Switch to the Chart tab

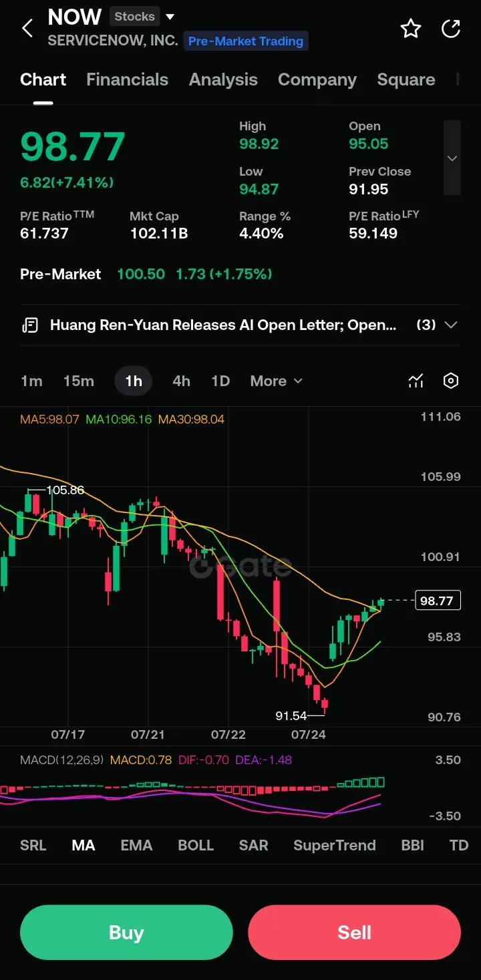coord(43,79)
